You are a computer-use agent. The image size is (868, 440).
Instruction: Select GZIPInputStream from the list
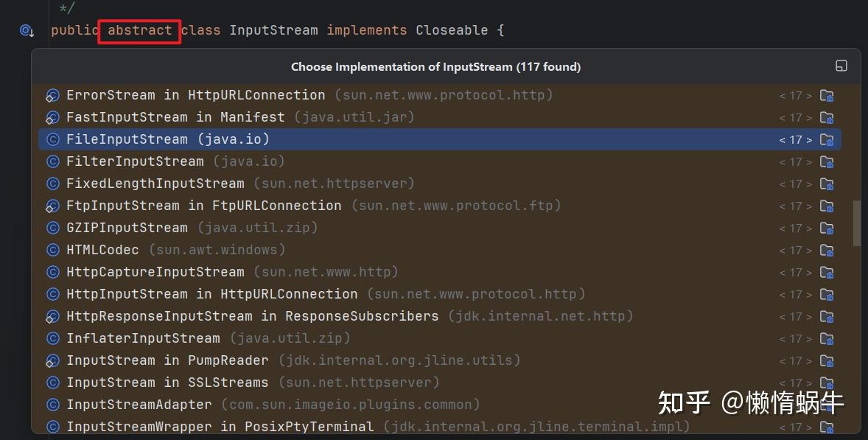coord(127,228)
